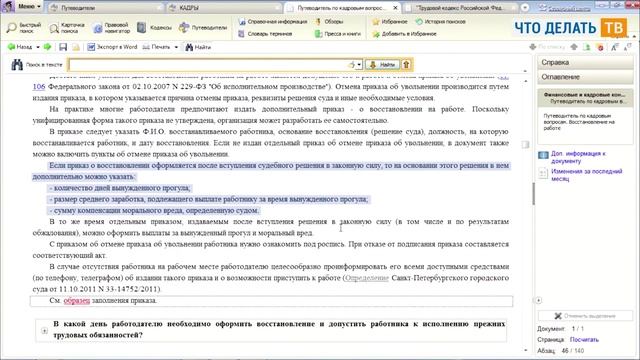Print document using Печать
The width and height of the screenshot is (640, 360).
click(156, 47)
